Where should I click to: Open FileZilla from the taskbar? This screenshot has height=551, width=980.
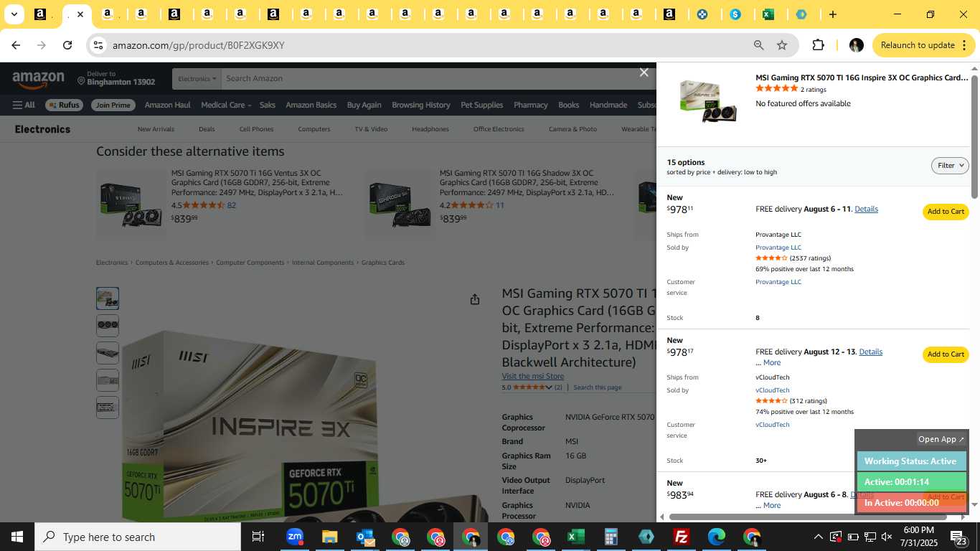681,537
